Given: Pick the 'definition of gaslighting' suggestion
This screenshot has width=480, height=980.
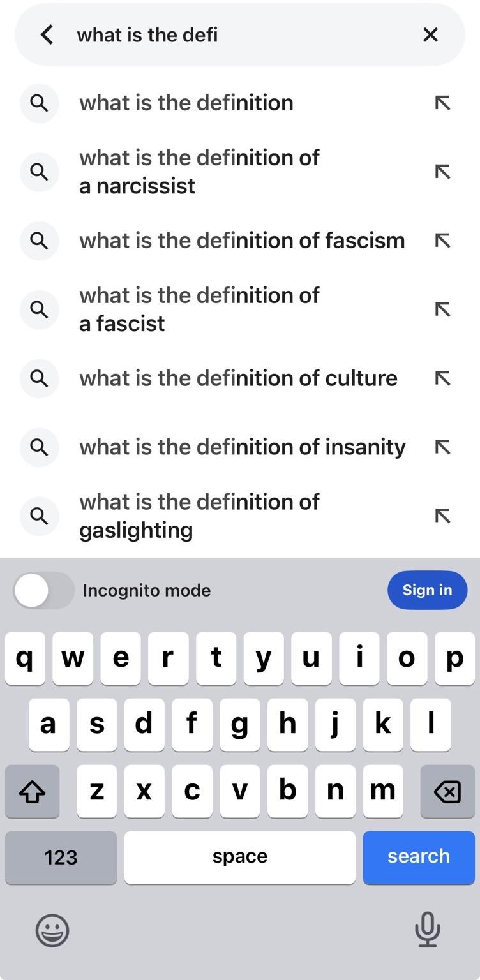Looking at the screenshot, I should (199, 516).
